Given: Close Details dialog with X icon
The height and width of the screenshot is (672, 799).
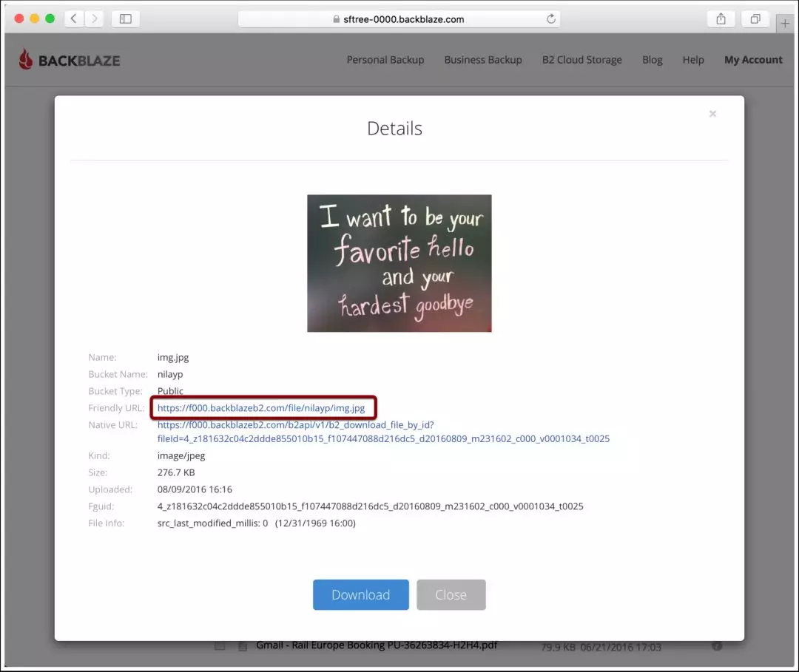Looking at the screenshot, I should tap(712, 114).
